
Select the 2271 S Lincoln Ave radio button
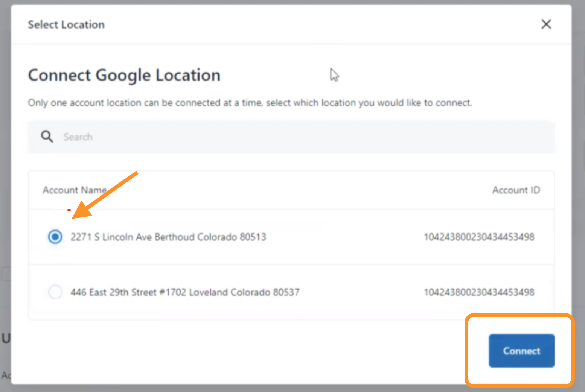(x=55, y=237)
